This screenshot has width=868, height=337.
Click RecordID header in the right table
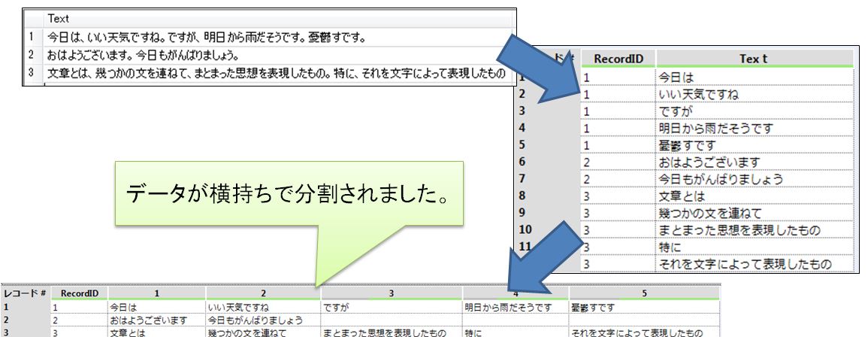pyautogui.click(x=617, y=59)
